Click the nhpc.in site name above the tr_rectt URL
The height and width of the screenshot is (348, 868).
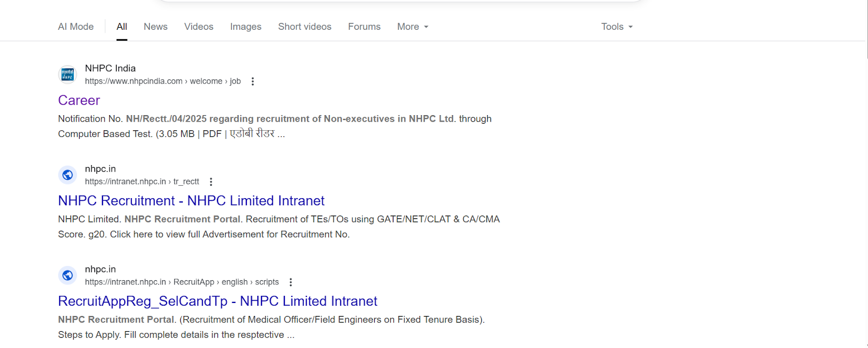100,169
